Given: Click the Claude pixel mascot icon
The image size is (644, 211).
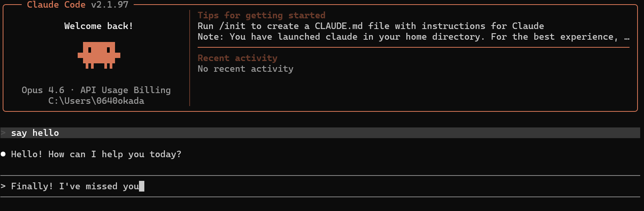Looking at the screenshot, I should coord(99,55).
